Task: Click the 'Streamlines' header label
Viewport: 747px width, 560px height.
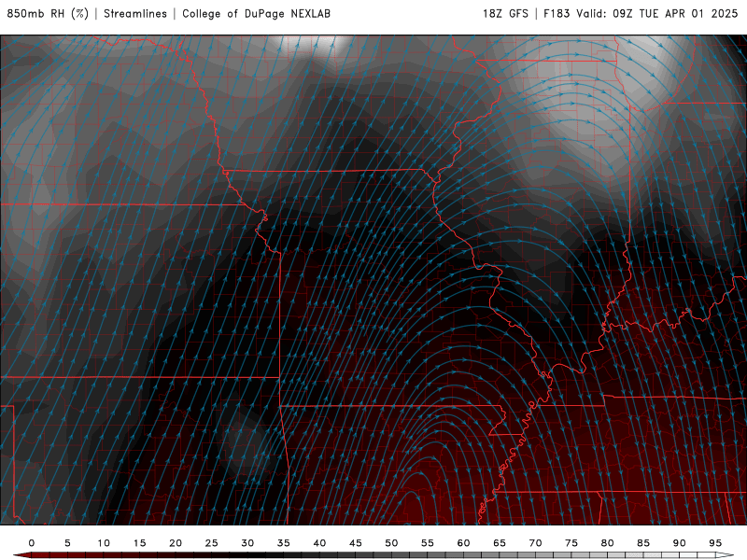Action: pos(135,14)
